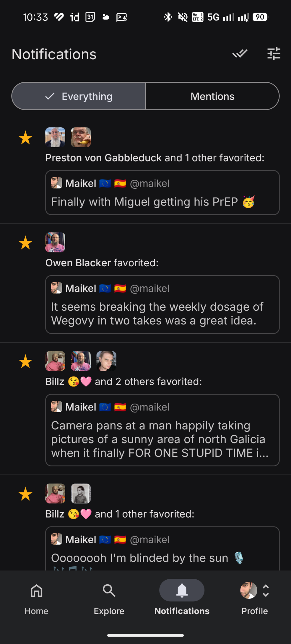Switch to the Mentions filter
This screenshot has height=644, width=291.
(x=212, y=96)
